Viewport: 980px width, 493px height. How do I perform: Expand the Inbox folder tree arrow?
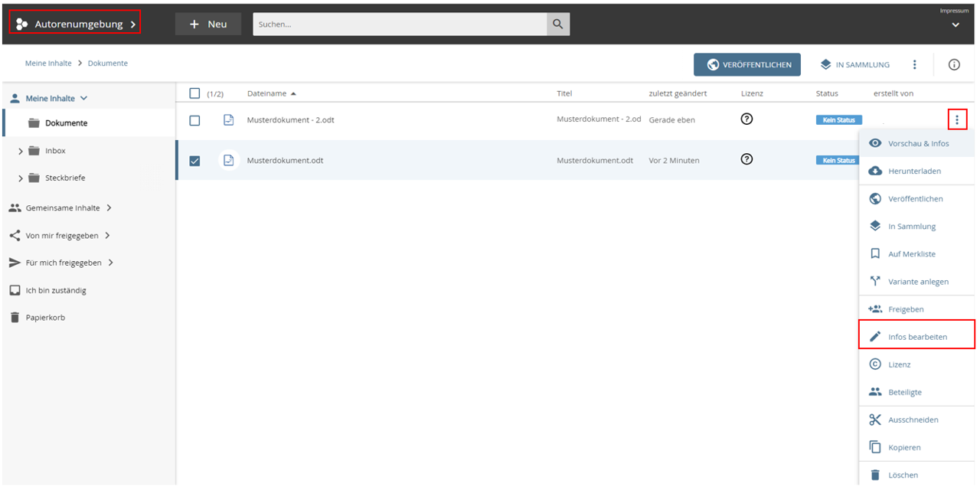(x=21, y=152)
